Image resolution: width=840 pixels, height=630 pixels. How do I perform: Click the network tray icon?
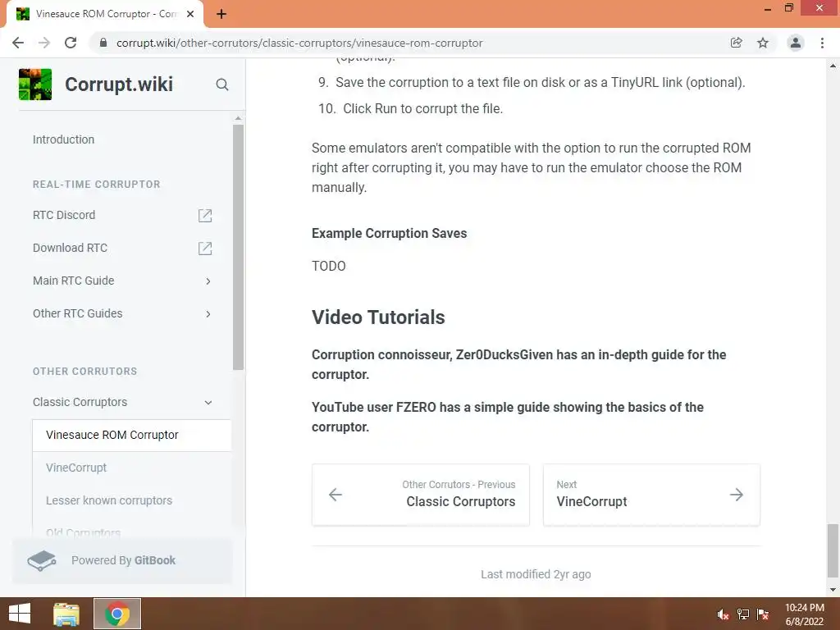(x=743, y=614)
